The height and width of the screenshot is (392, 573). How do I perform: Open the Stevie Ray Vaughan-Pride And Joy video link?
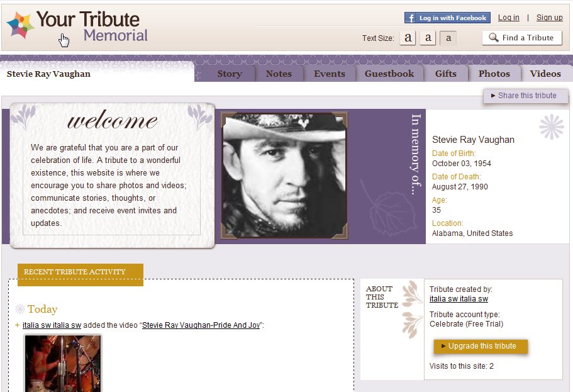(201, 325)
